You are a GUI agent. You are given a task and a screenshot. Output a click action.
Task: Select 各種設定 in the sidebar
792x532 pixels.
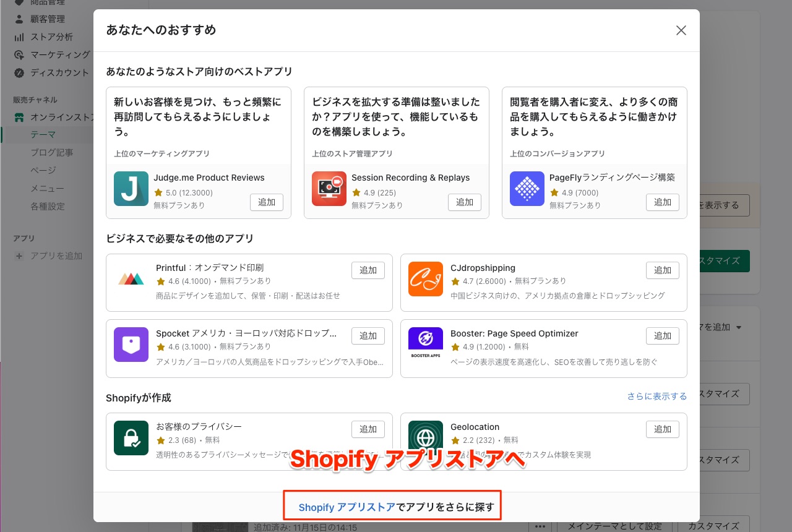[48, 207]
